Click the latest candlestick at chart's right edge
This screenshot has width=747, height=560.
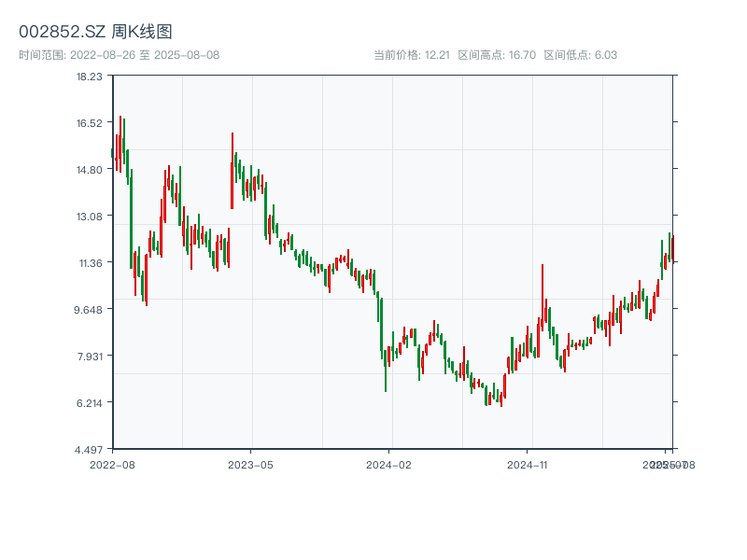tap(672, 247)
